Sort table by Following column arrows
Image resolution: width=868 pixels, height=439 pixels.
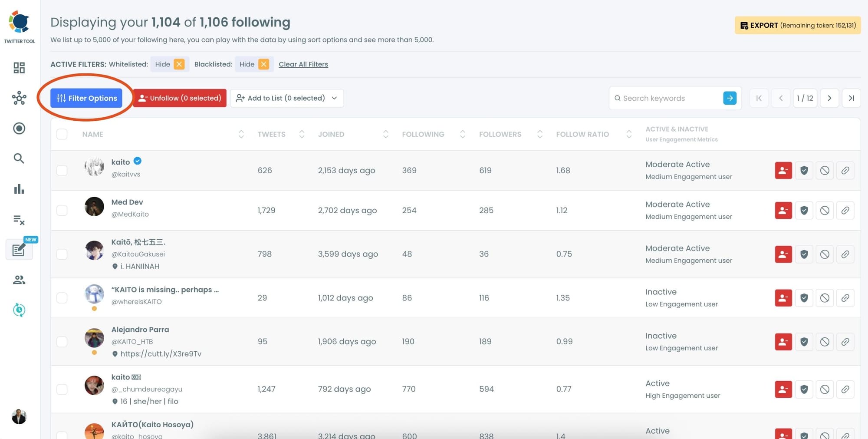463,134
